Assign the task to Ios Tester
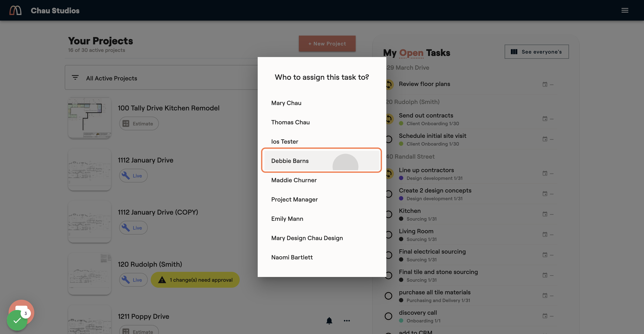644x334 pixels. [x=322, y=141]
